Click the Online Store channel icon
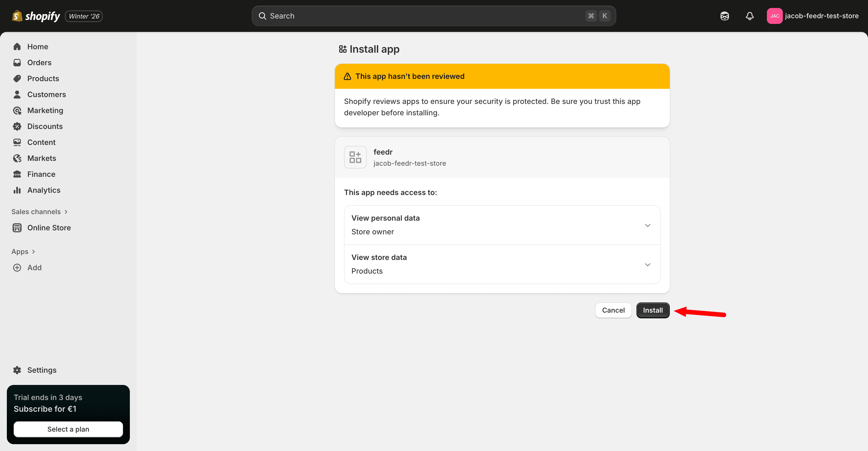The width and height of the screenshot is (868, 451). 17,228
